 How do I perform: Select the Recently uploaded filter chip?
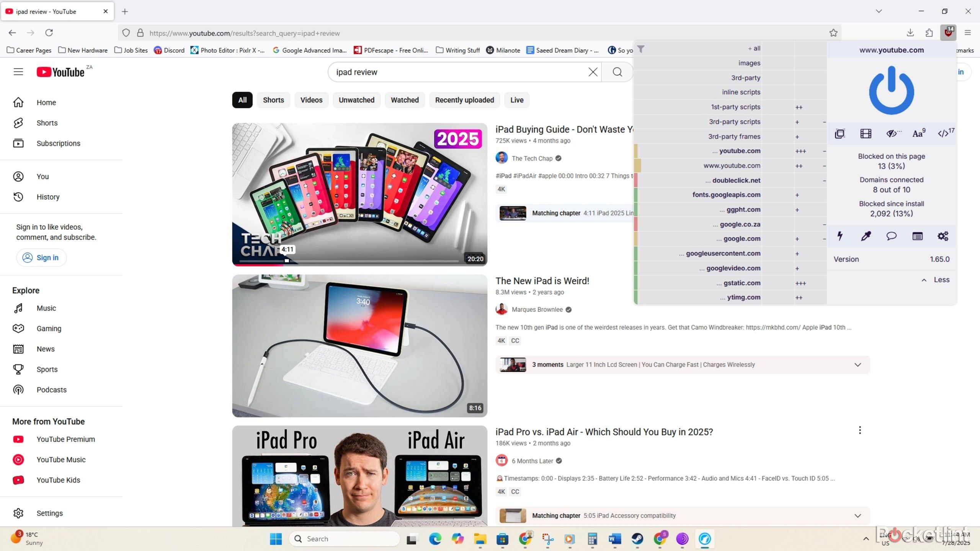click(x=464, y=100)
